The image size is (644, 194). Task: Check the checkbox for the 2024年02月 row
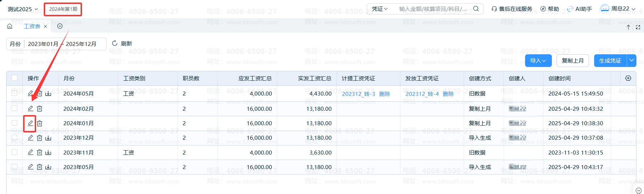pyautogui.click(x=14, y=108)
